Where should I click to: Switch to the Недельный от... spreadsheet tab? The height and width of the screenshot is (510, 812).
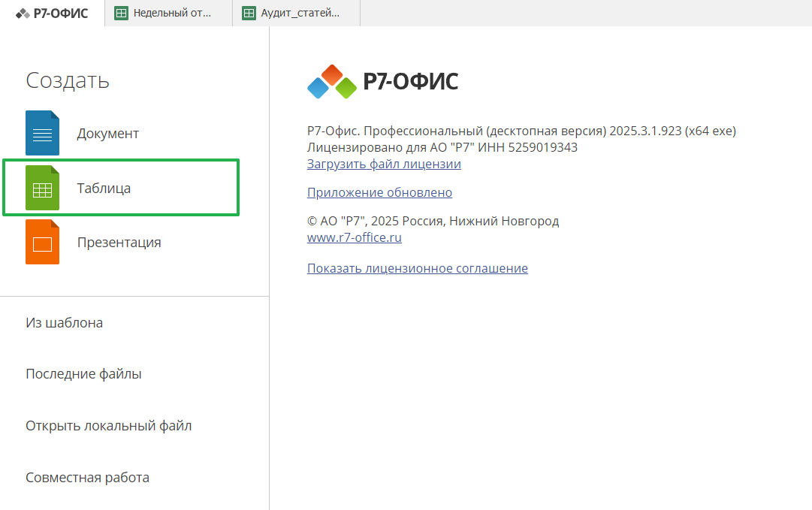(168, 13)
